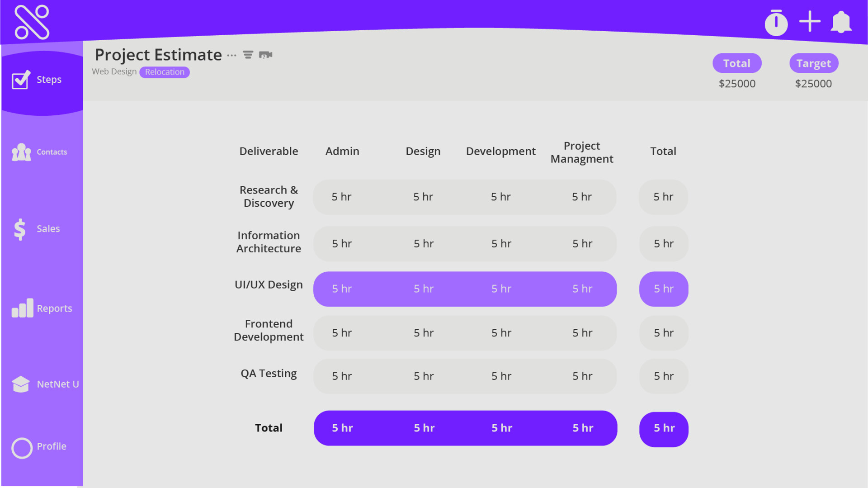Open Profile from the sidebar
This screenshot has width=868, height=488.
[x=51, y=446]
